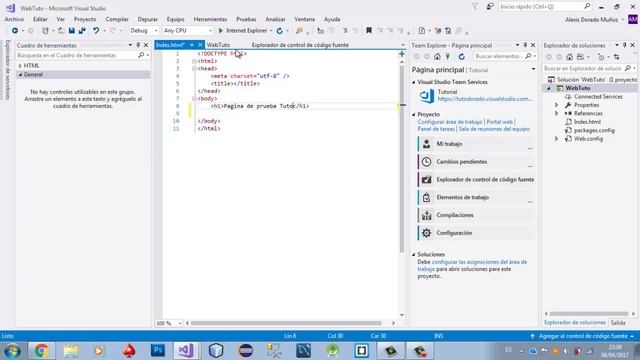Open the Depurar menu
This screenshot has width=640, height=360.
pyautogui.click(x=148, y=19)
